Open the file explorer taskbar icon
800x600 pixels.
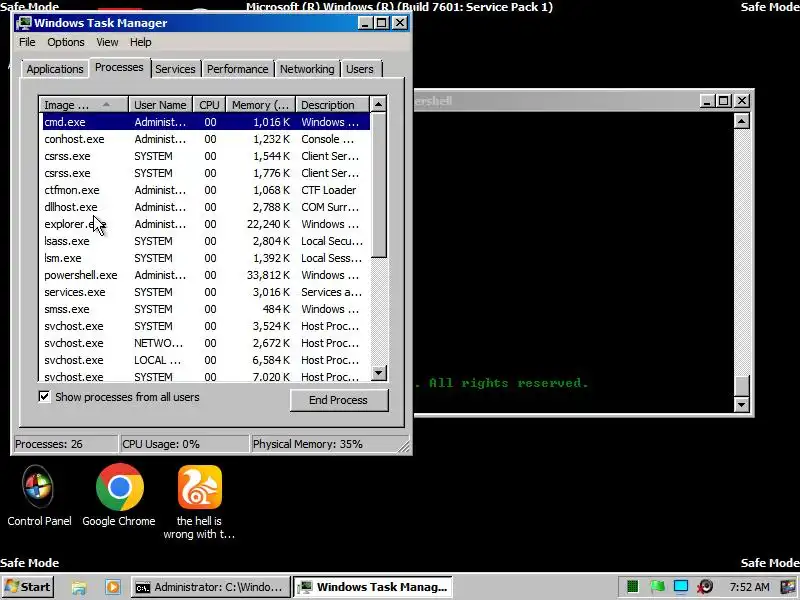click(79, 587)
